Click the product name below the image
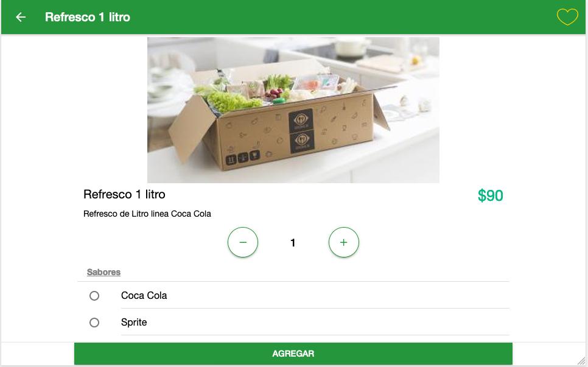 [x=124, y=194]
